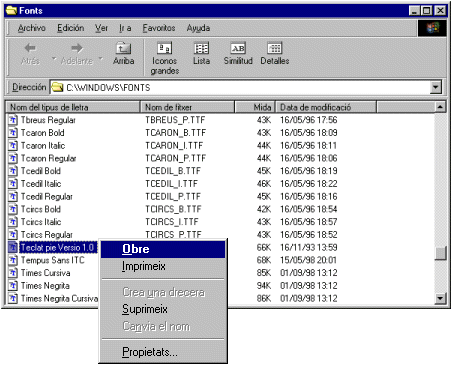
Task: Click the Windows logo in the menu bar corner
Action: pyautogui.click(x=432, y=28)
